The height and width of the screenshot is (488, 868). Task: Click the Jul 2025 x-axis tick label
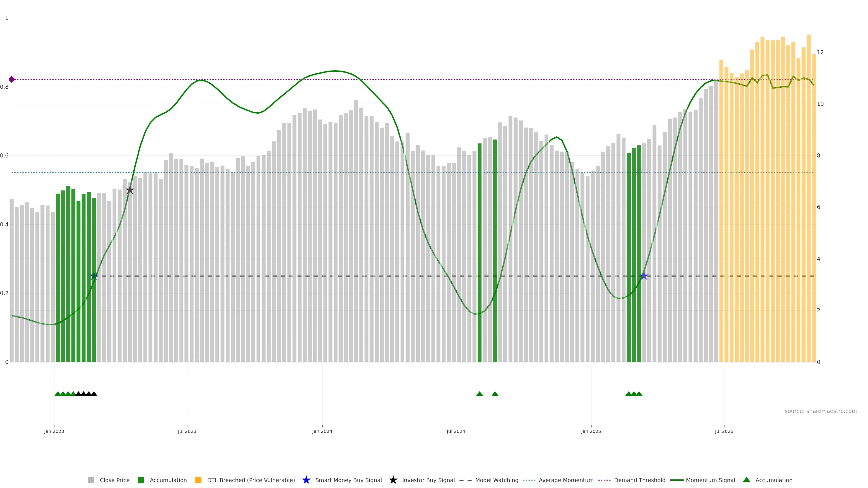click(x=724, y=432)
